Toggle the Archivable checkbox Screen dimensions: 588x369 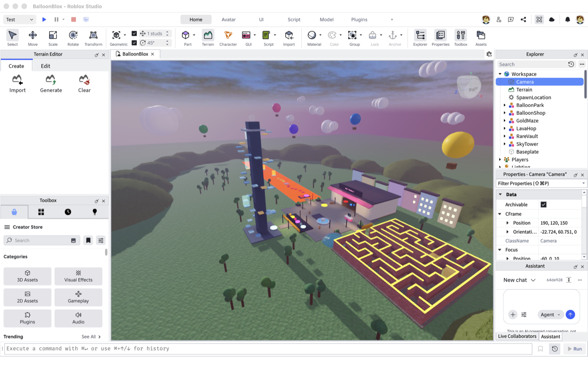(x=543, y=205)
